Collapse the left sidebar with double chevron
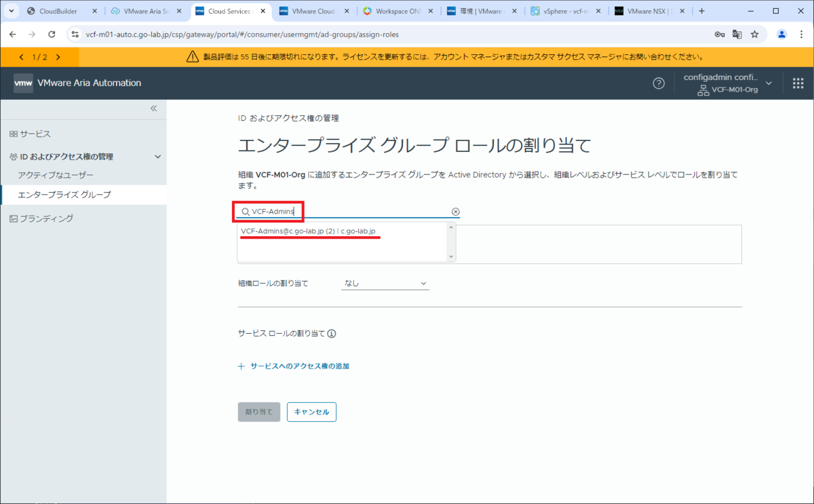The image size is (814, 504). (153, 109)
